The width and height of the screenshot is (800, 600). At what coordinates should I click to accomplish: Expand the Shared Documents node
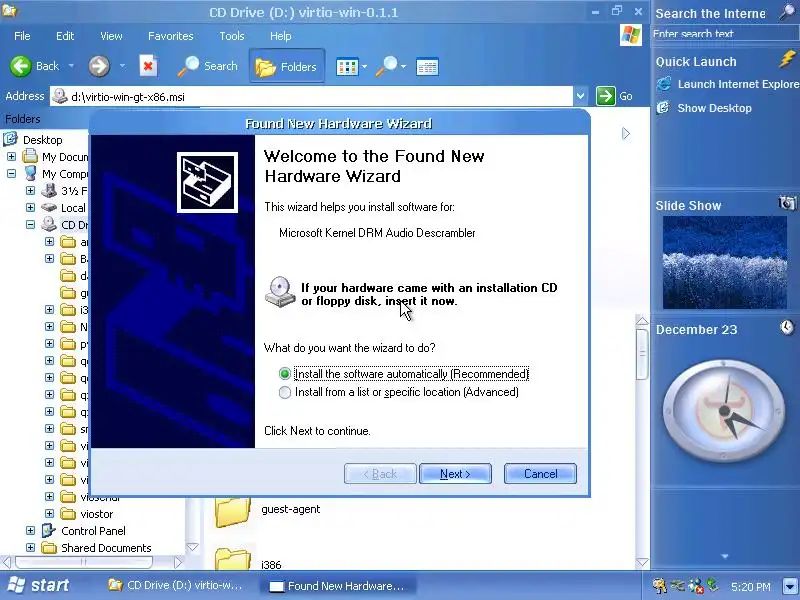tap(31, 547)
